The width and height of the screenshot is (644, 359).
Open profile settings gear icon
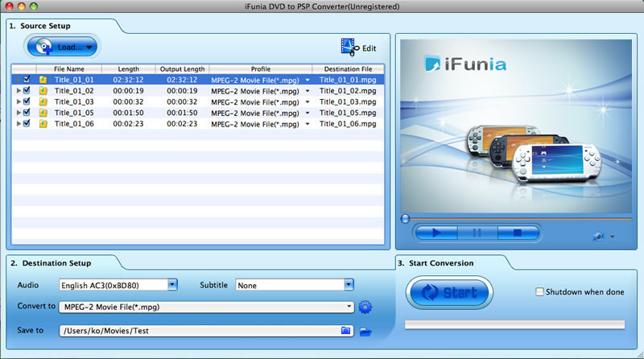tap(365, 307)
